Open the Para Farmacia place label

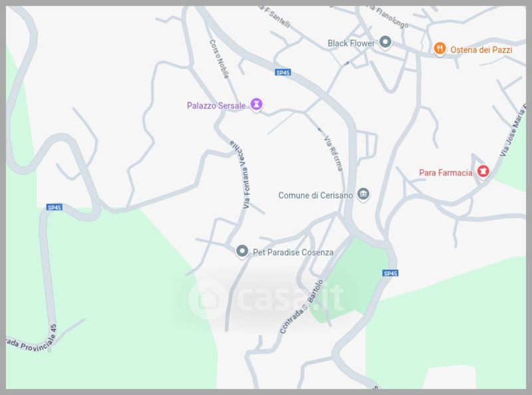pos(446,173)
